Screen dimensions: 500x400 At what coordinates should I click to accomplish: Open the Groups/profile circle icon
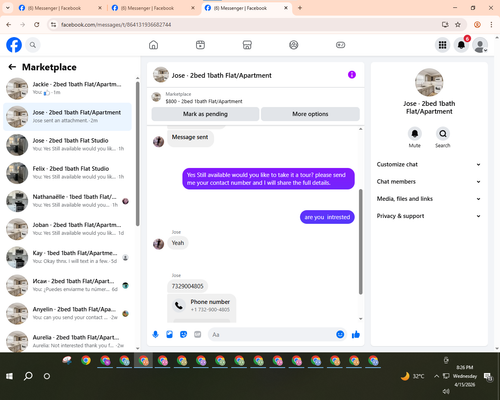294,45
